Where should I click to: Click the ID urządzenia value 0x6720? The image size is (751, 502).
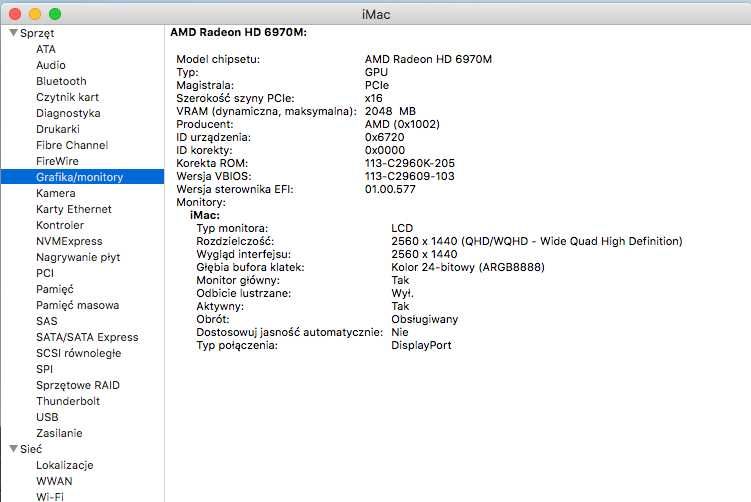[x=385, y=137]
